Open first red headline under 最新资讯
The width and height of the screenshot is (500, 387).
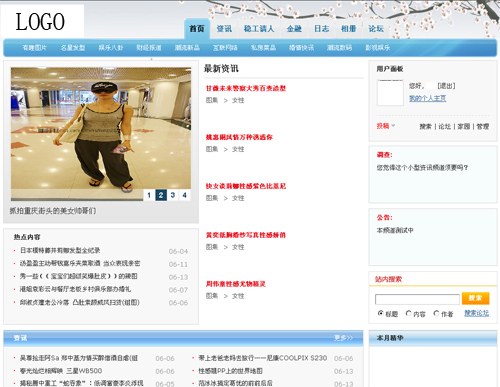click(246, 88)
